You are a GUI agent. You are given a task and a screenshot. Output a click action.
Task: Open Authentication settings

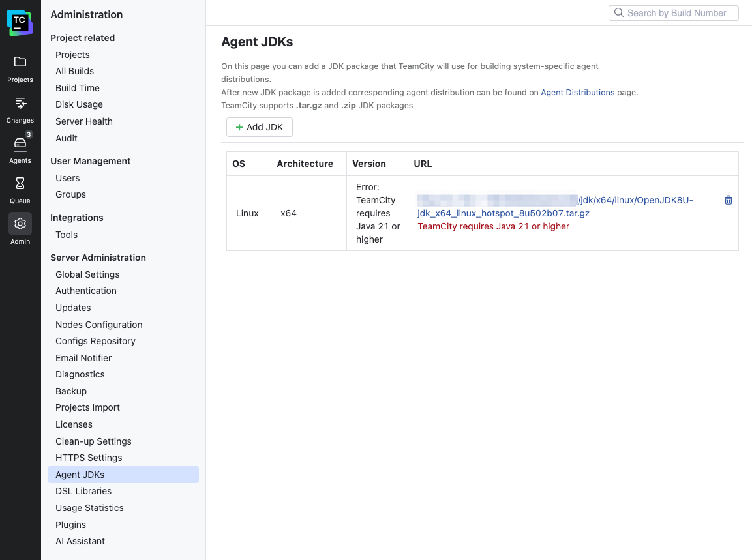86,291
